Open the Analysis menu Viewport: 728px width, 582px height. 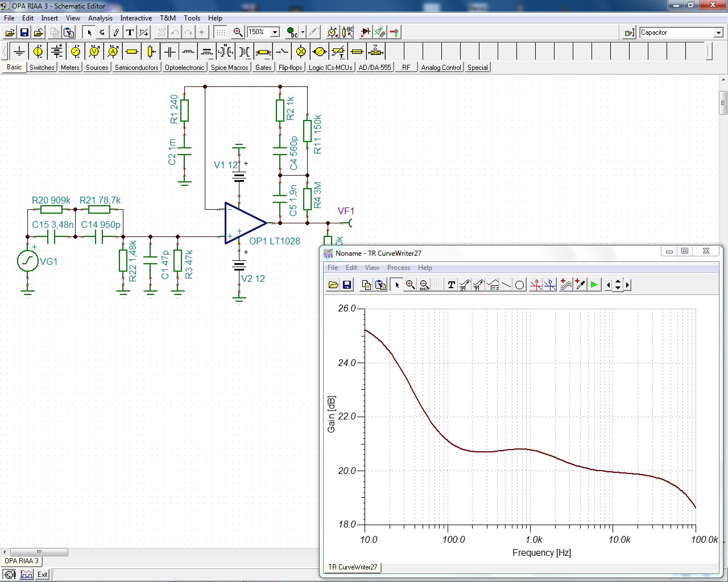100,18
